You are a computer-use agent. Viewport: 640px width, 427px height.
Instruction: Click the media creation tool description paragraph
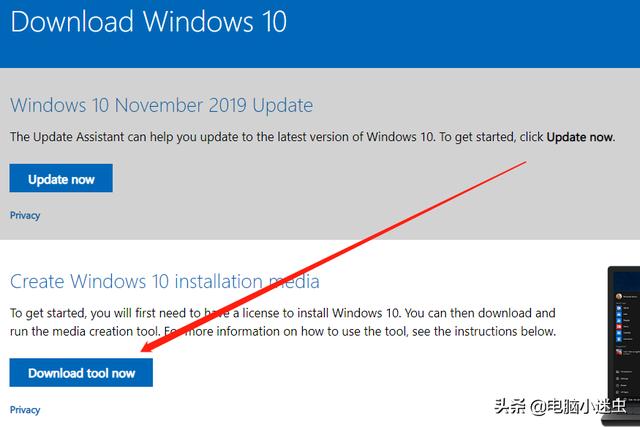tap(283, 322)
